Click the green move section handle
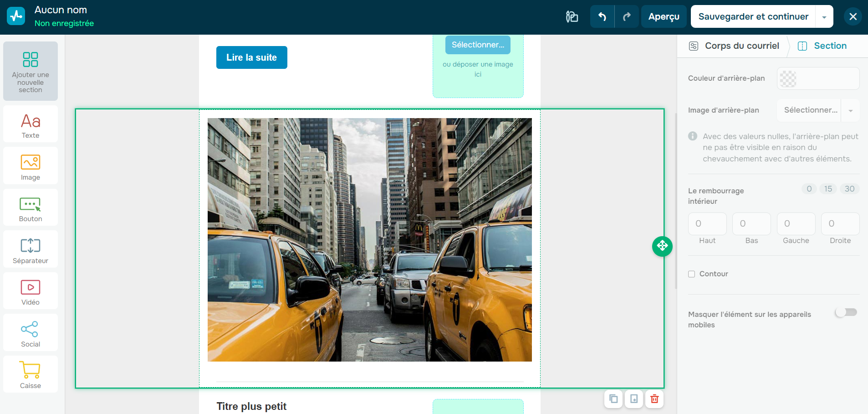The image size is (868, 414). (x=662, y=246)
